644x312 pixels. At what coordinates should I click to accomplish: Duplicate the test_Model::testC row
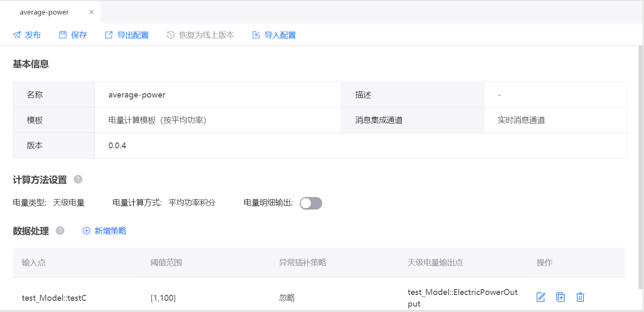pos(561,297)
